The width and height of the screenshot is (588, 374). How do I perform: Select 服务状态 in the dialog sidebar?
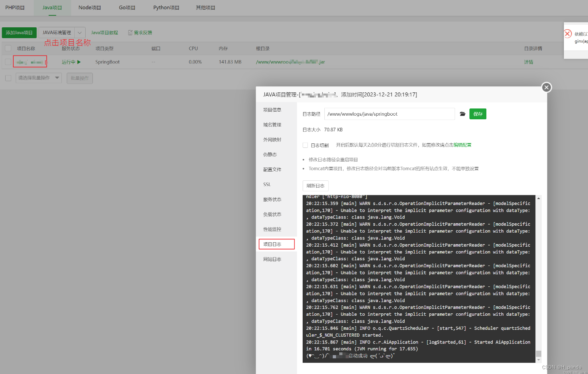tap(272, 200)
